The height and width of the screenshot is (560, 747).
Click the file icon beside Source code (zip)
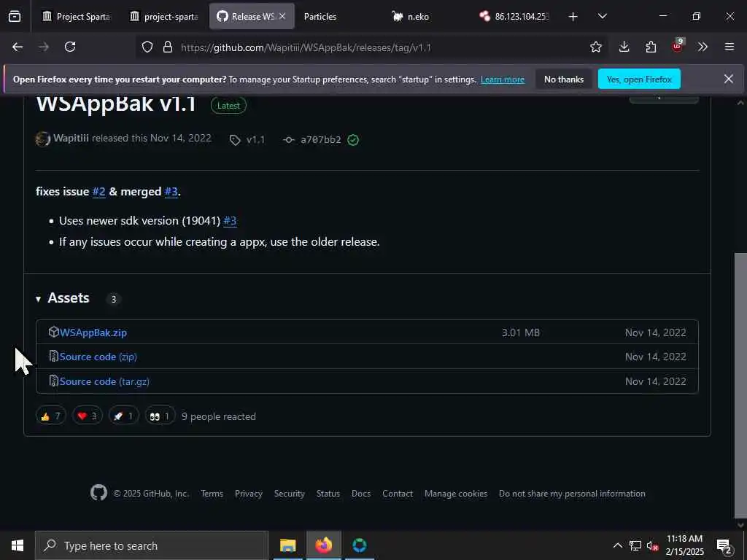coord(53,356)
